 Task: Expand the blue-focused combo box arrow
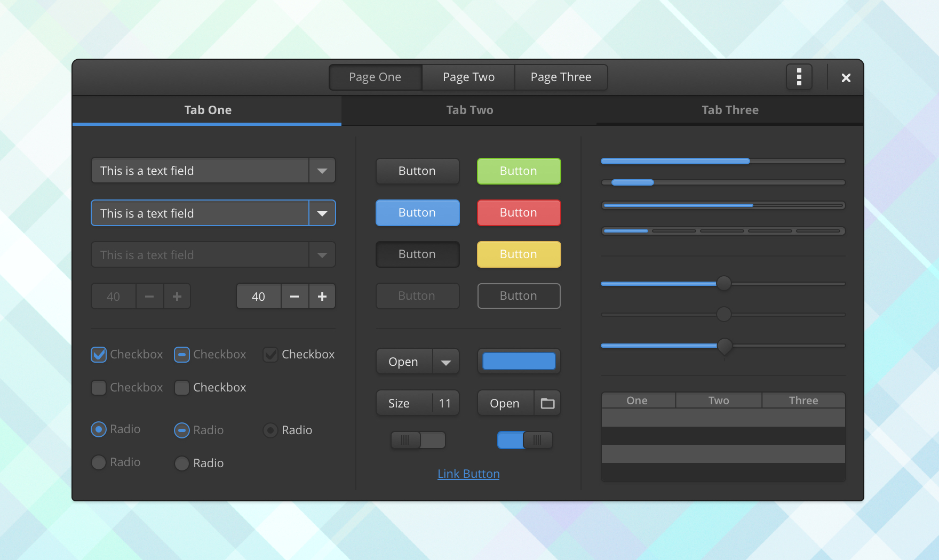tap(322, 213)
